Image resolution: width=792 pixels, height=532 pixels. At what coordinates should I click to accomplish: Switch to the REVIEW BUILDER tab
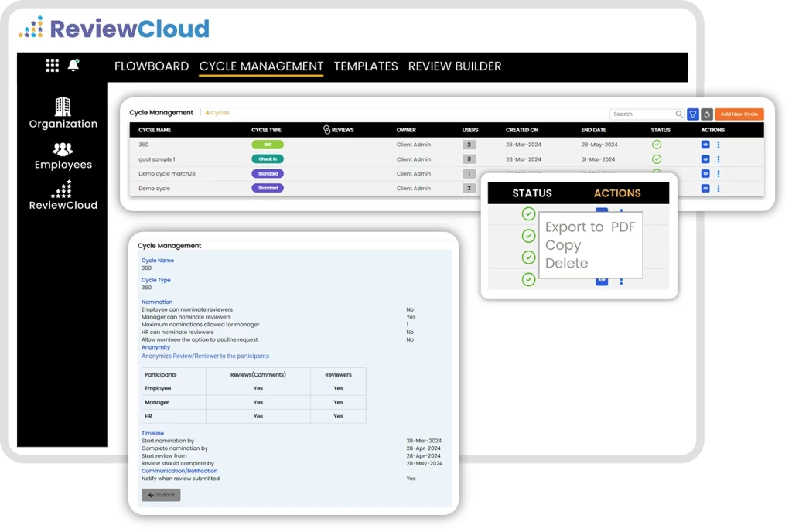click(455, 66)
